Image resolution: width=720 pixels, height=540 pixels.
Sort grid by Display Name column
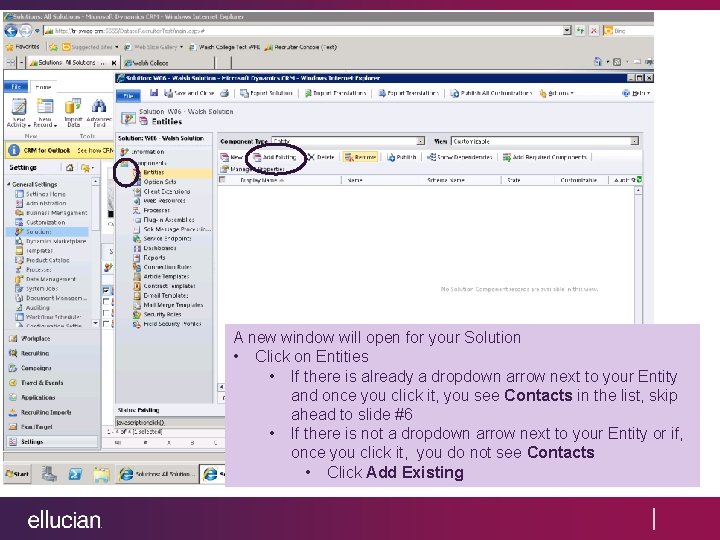pyautogui.click(x=262, y=180)
